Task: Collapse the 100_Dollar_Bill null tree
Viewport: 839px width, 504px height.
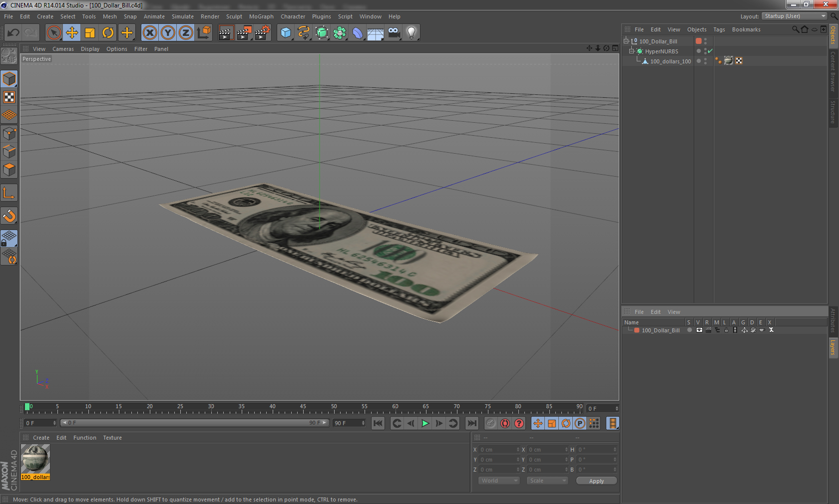Action: (x=626, y=41)
